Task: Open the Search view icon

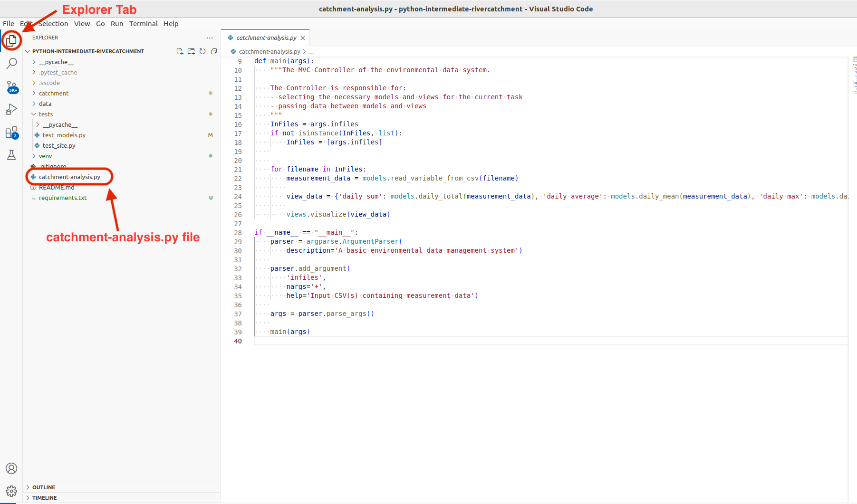Action: 11,63
